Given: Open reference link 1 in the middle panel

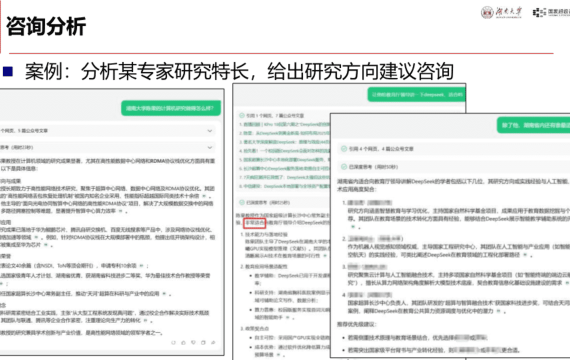Looking at the screenshot, I should pyautogui.click(x=285, y=124).
